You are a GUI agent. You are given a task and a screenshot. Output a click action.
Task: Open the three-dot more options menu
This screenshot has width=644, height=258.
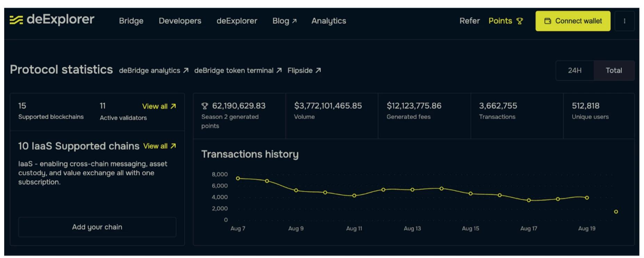pyautogui.click(x=624, y=21)
